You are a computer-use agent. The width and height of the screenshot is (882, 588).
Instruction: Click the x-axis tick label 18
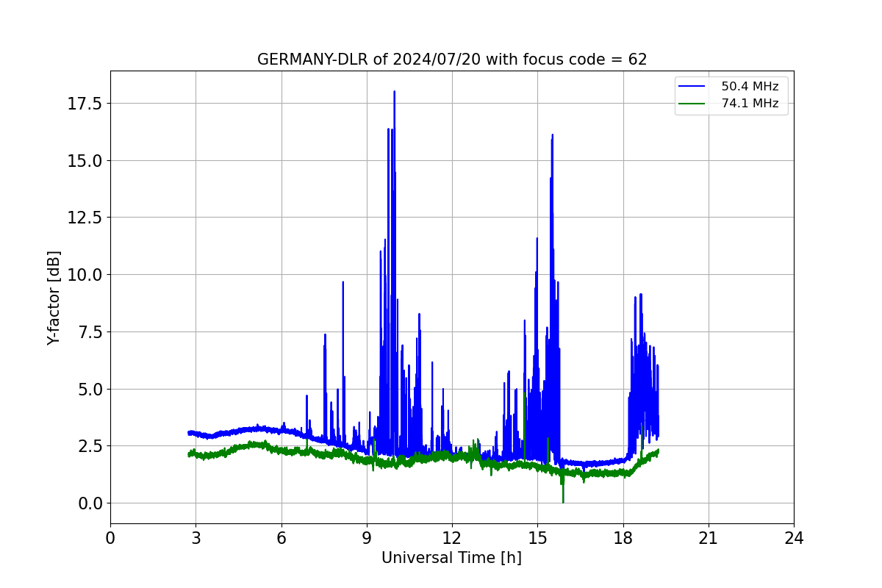pos(623,538)
